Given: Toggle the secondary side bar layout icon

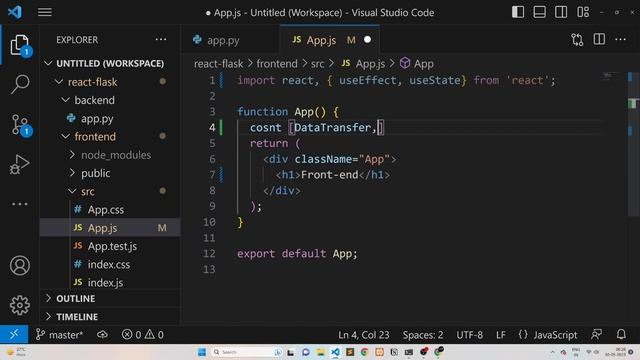Looking at the screenshot, I should (x=561, y=12).
